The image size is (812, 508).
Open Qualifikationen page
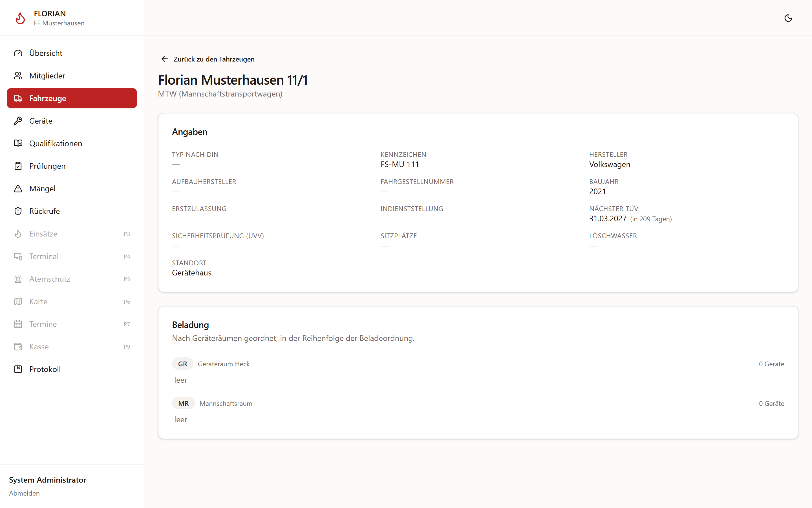click(x=72, y=143)
